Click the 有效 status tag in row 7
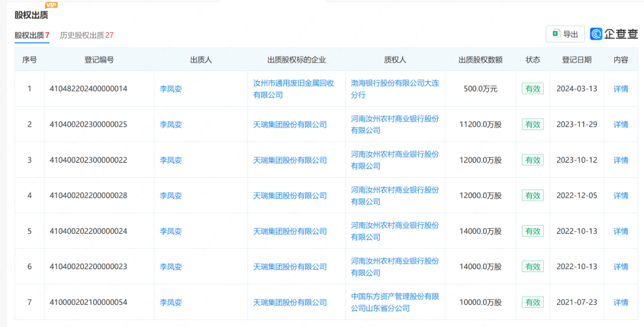 [532, 303]
